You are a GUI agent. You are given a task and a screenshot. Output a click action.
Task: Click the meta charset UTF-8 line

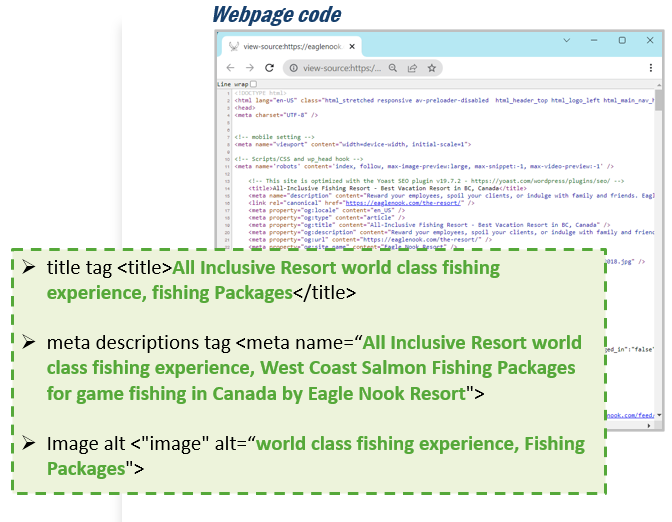(x=276, y=115)
